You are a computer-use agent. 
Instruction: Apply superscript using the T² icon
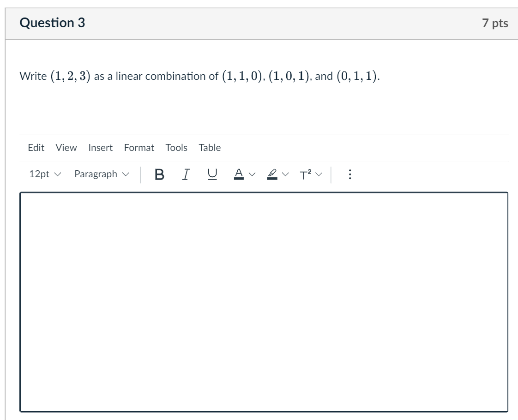click(305, 174)
